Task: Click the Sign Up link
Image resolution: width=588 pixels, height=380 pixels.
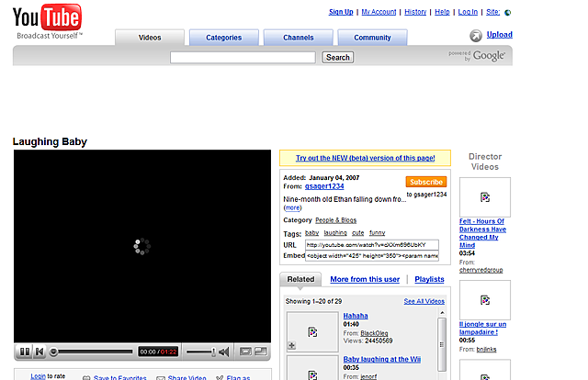Action: [341, 12]
